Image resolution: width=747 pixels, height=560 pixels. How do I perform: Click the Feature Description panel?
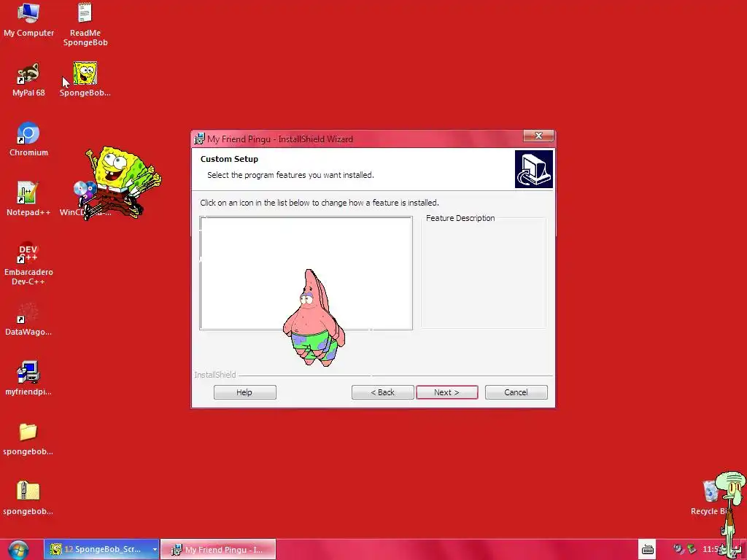tap(484, 273)
